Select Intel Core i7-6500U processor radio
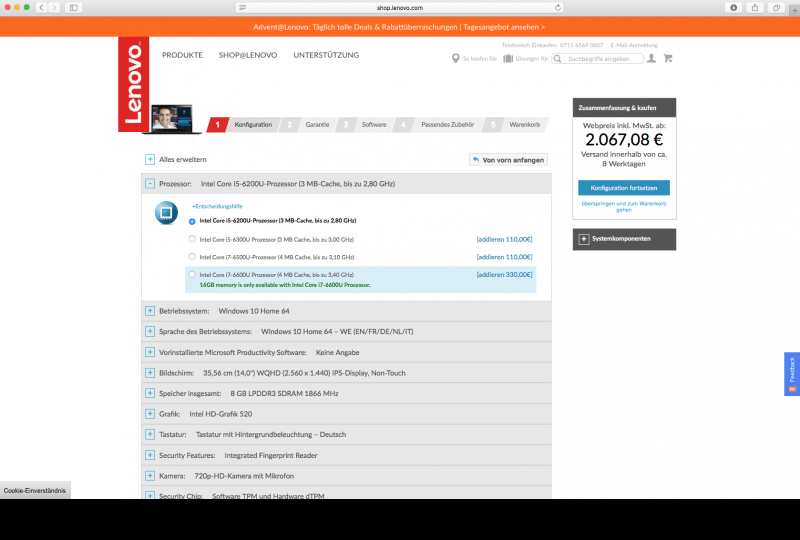This screenshot has width=800, height=540. pos(192,257)
